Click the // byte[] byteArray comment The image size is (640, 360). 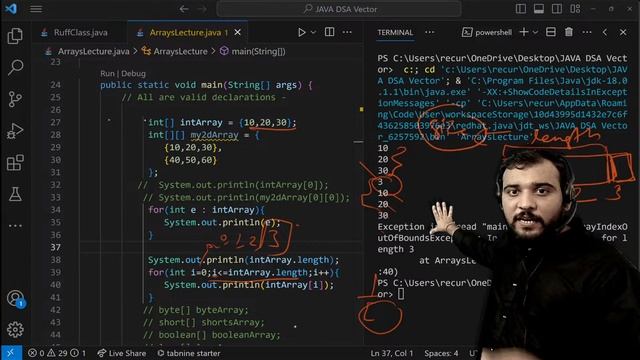(x=196, y=310)
